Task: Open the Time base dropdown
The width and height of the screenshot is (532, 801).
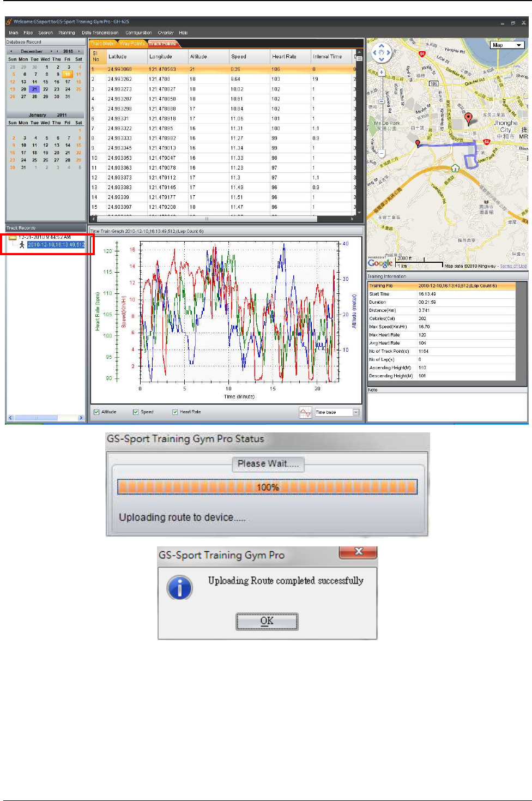Action: [x=337, y=412]
